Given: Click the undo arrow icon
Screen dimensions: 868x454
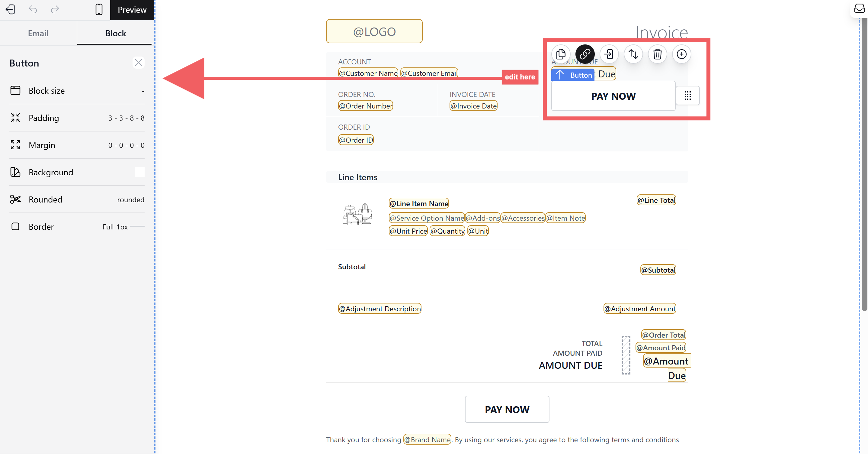Looking at the screenshot, I should point(33,9).
